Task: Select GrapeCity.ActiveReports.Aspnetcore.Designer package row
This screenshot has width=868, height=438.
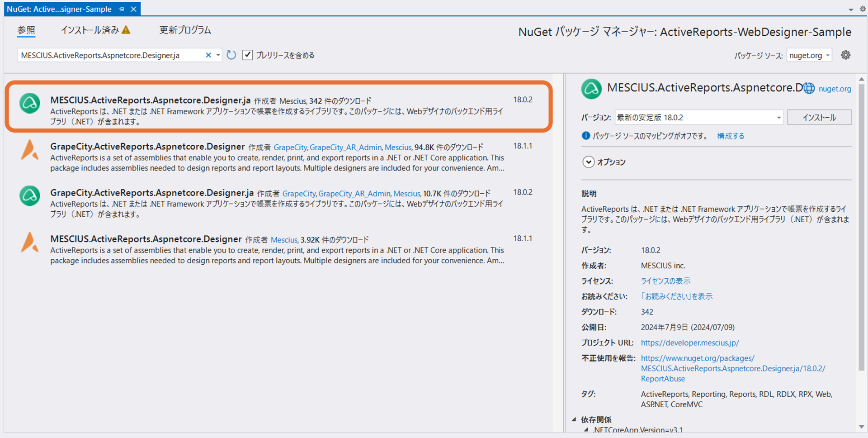Action: pos(279,157)
